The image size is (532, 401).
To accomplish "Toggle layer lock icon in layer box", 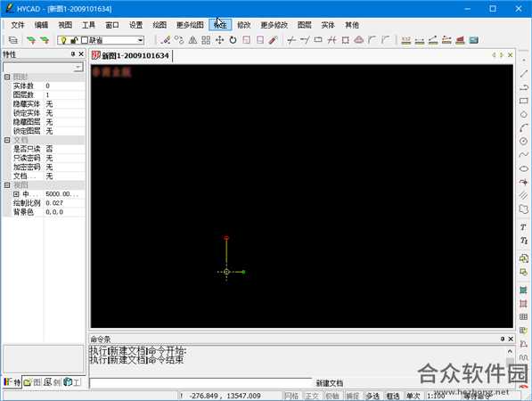I will [74, 40].
